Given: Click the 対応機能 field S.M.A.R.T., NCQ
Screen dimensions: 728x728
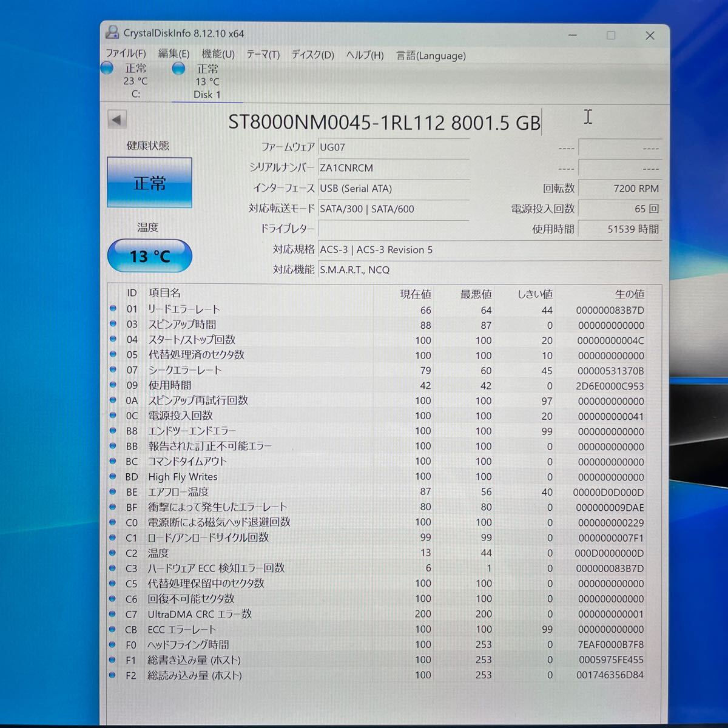Looking at the screenshot, I should click(490, 270).
